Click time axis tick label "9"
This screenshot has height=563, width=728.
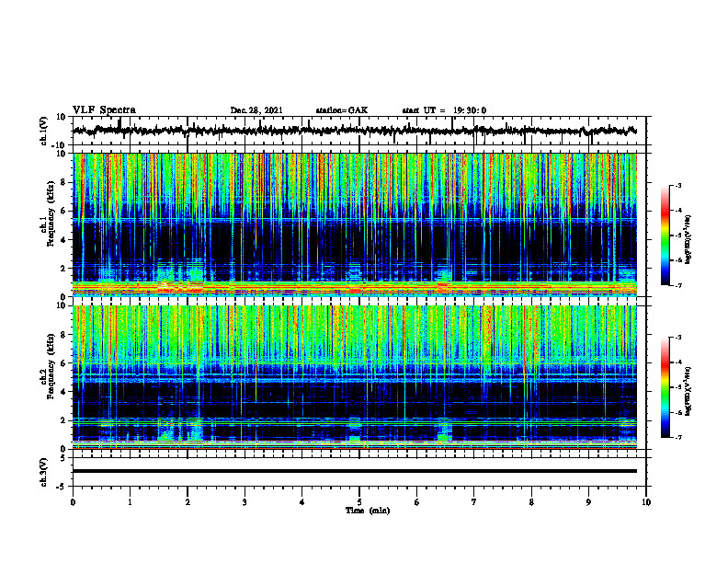point(588,502)
